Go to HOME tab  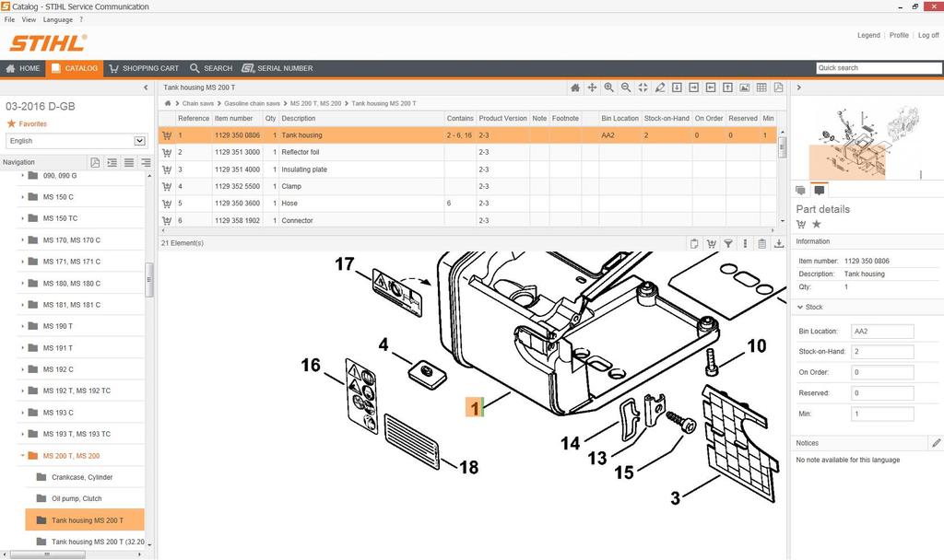[23, 68]
